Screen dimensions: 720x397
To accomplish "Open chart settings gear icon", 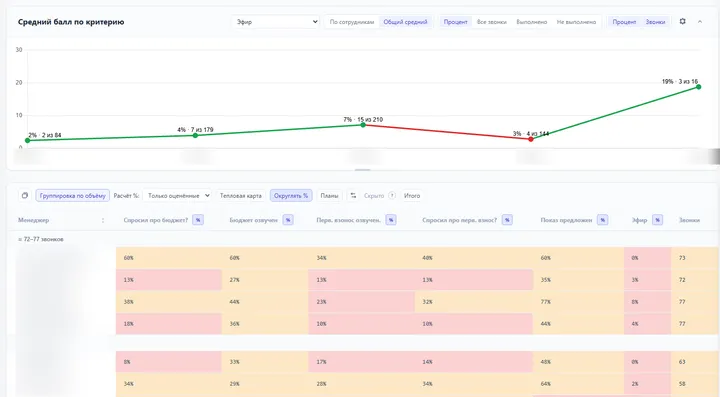I will [682, 22].
